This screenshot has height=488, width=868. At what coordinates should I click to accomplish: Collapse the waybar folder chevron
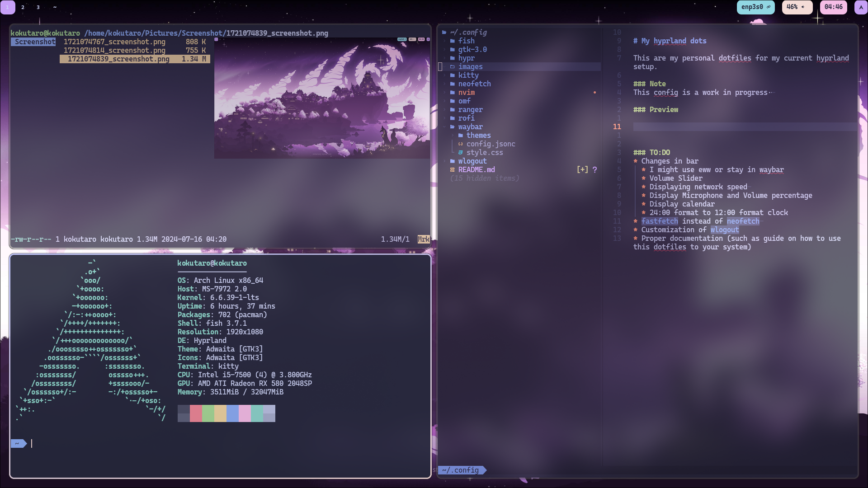coord(445,127)
